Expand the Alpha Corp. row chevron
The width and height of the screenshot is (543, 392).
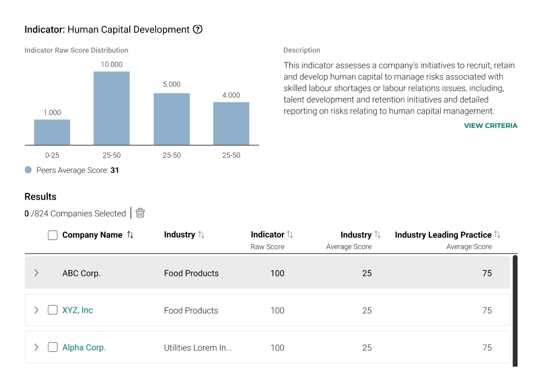point(36,347)
